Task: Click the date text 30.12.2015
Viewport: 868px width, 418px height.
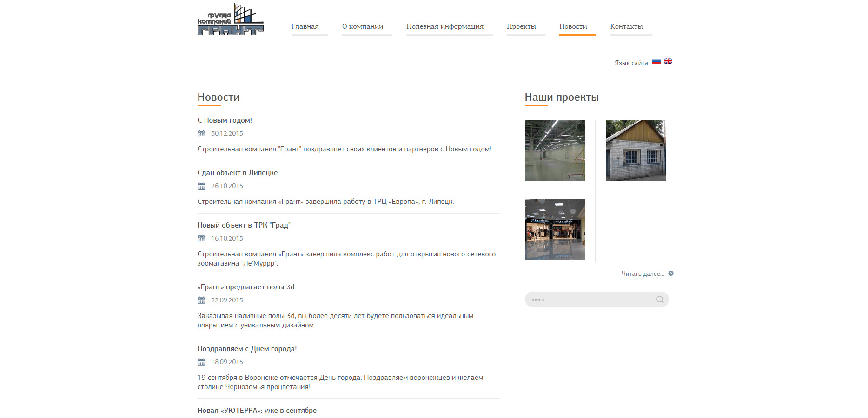Action: (227, 134)
